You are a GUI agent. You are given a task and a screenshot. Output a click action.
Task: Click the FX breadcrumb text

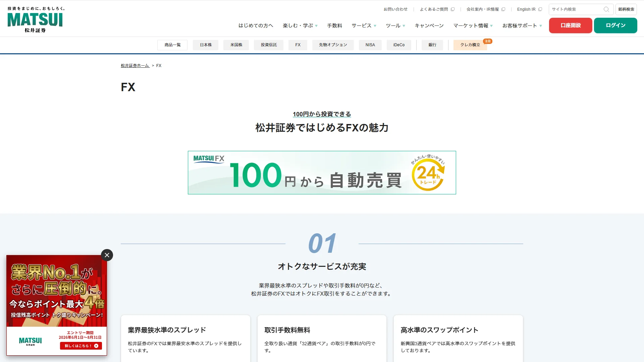[159, 66]
